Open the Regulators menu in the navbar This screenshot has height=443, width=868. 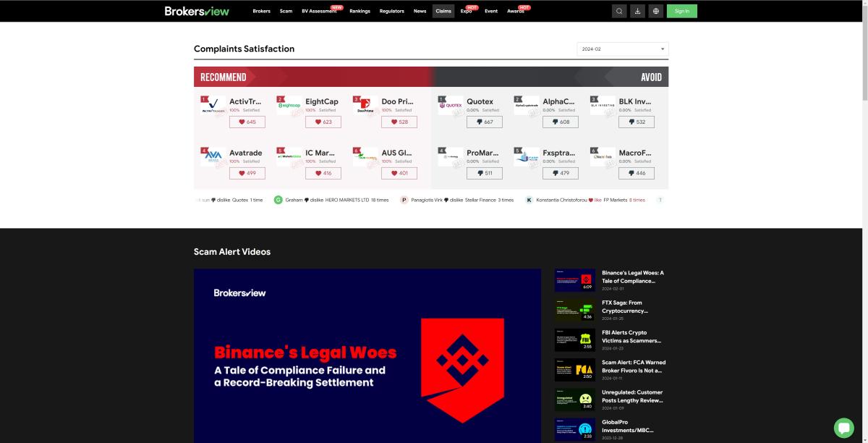click(x=391, y=11)
